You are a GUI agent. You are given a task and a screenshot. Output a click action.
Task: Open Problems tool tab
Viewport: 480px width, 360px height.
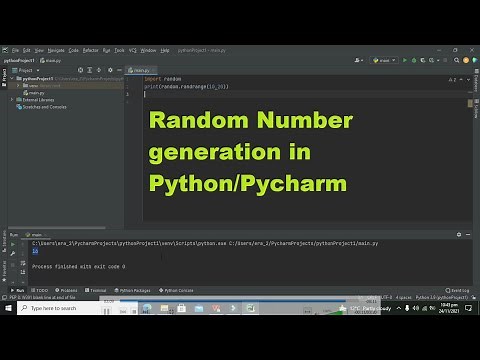[x=66, y=290]
